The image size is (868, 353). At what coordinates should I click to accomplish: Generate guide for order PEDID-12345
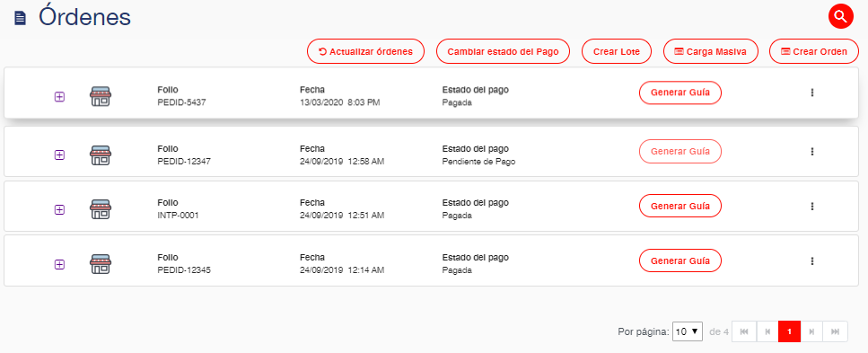[680, 260]
